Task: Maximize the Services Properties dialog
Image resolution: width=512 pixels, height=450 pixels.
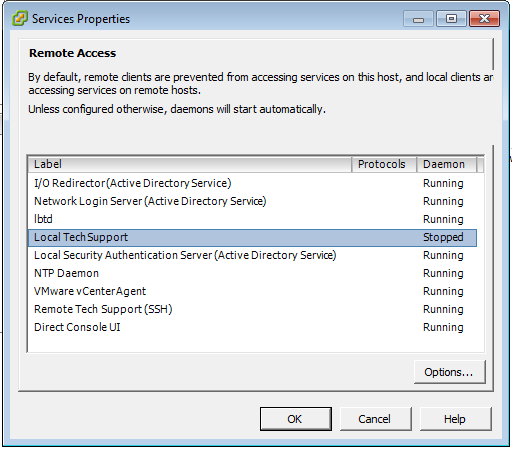Action: (x=451, y=19)
